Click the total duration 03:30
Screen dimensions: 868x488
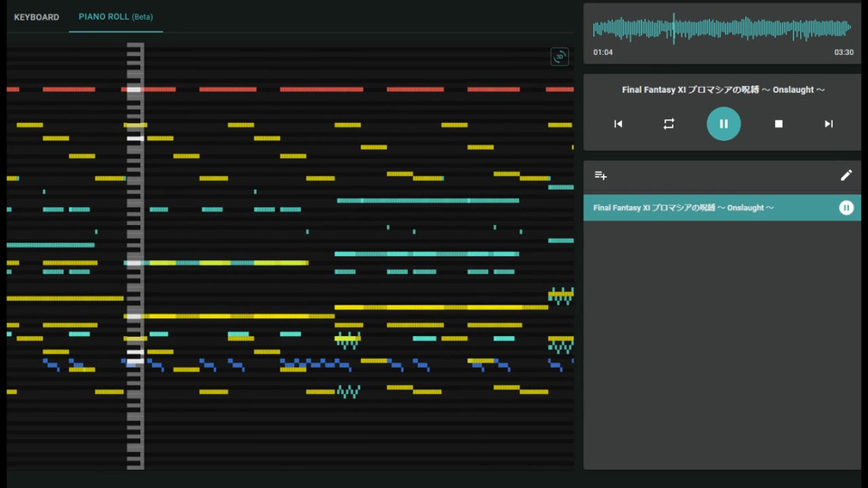pyautogui.click(x=844, y=52)
